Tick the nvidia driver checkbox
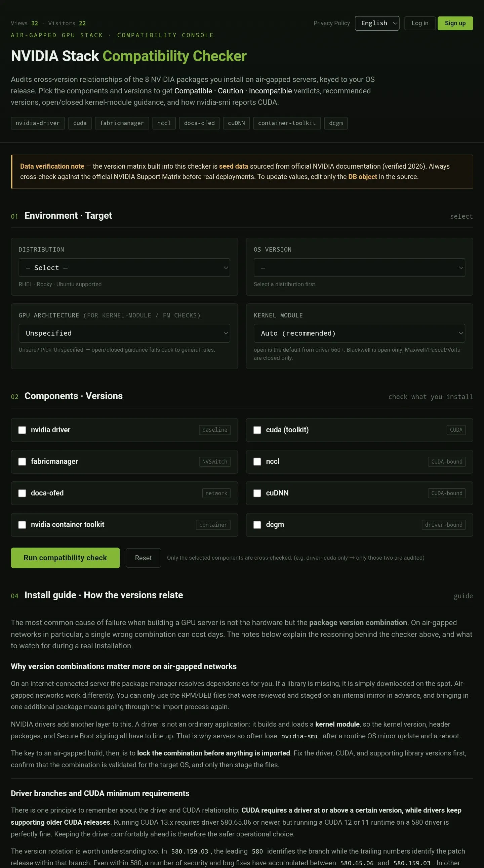484x868 pixels. pyautogui.click(x=22, y=430)
